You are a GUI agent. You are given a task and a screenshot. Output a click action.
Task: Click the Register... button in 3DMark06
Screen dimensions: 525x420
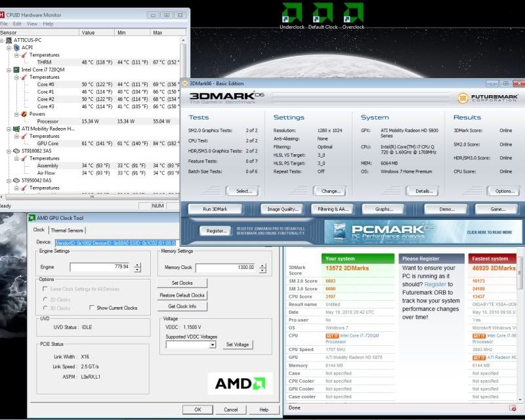(217, 231)
